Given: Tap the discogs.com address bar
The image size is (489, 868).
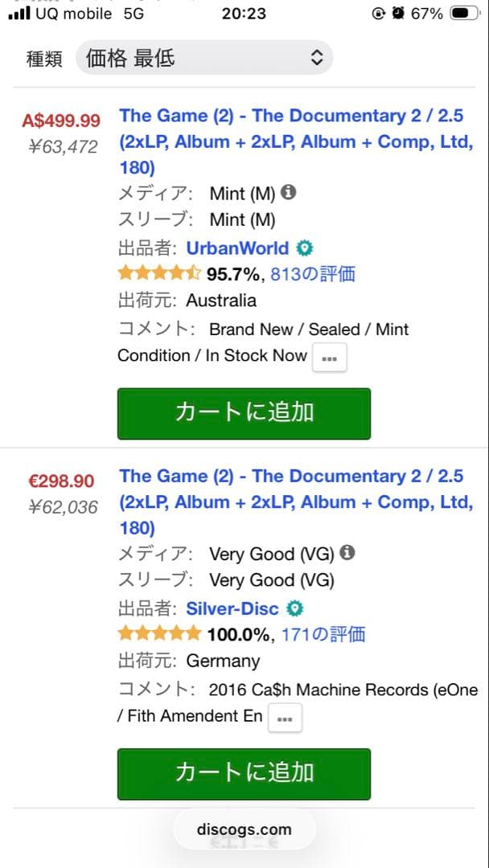Looking at the screenshot, I should [244, 829].
